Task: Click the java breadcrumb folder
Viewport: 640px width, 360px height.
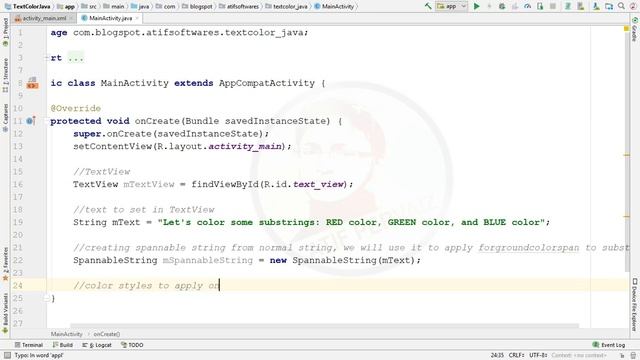Action: 140,6
